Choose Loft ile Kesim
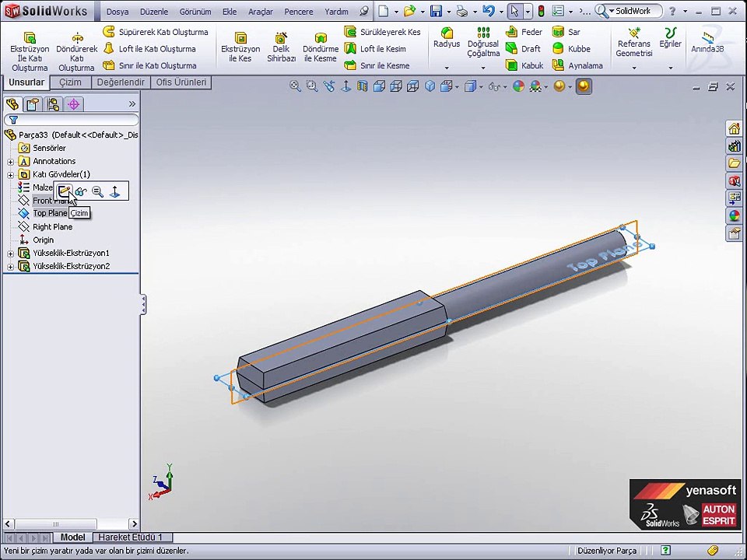This screenshot has width=747, height=560. 375,48
